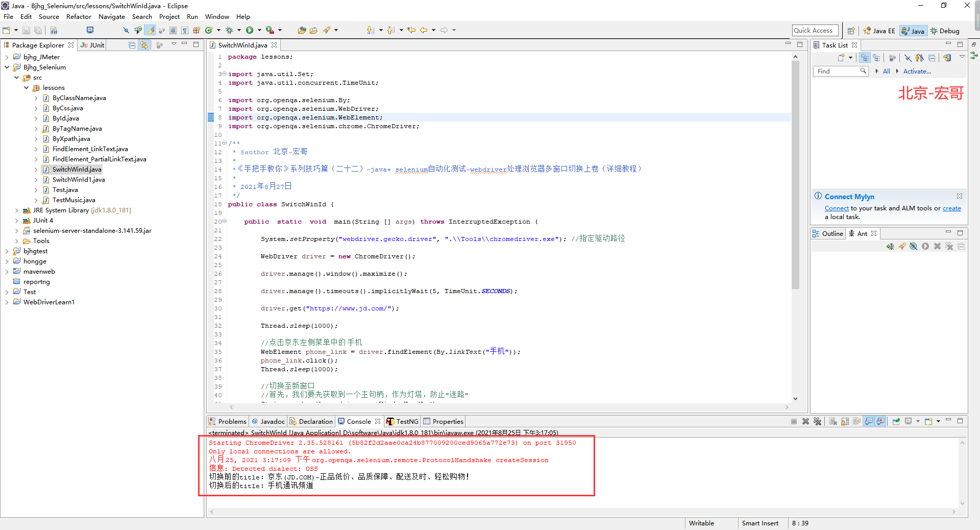Toggle Block Selection Mode
The width and height of the screenshot is (980, 530).
(x=173, y=30)
